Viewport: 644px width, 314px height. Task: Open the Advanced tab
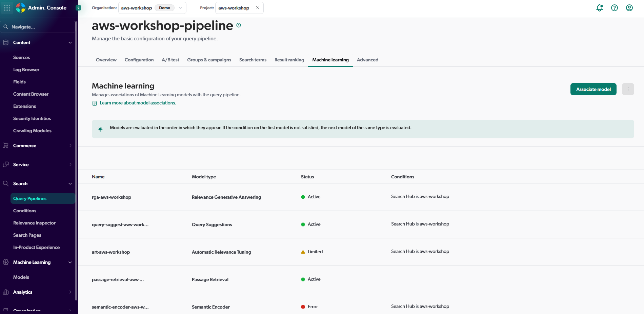point(367,60)
